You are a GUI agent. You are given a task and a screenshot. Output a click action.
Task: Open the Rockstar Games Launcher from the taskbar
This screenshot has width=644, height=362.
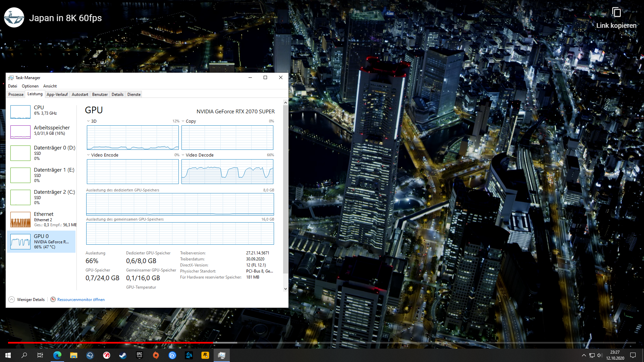[205, 355]
